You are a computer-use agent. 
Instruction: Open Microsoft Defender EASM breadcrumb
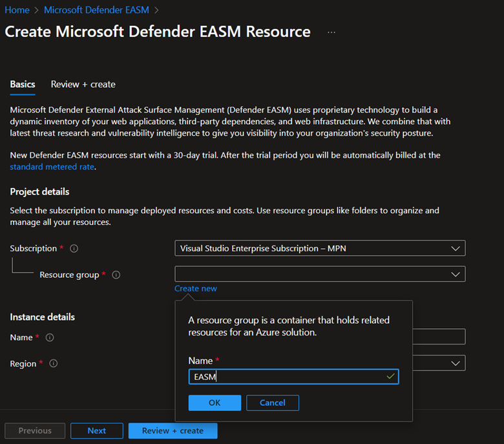[96, 10]
